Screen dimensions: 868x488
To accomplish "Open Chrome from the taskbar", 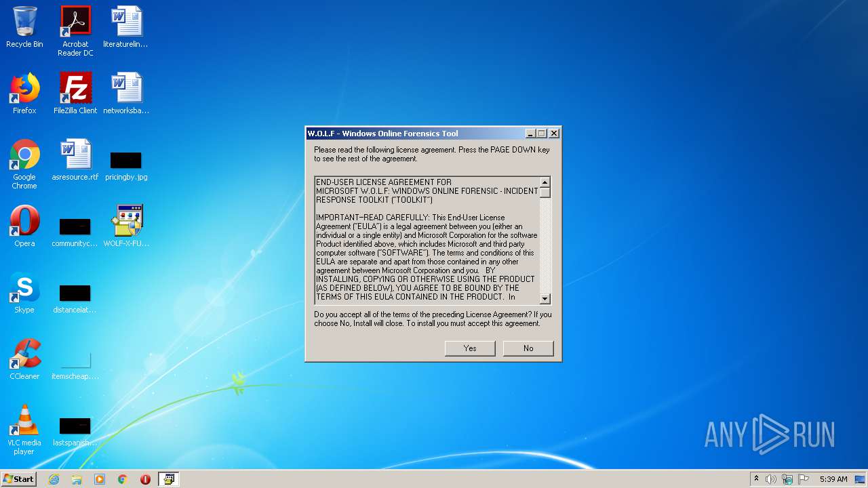I will point(123,479).
